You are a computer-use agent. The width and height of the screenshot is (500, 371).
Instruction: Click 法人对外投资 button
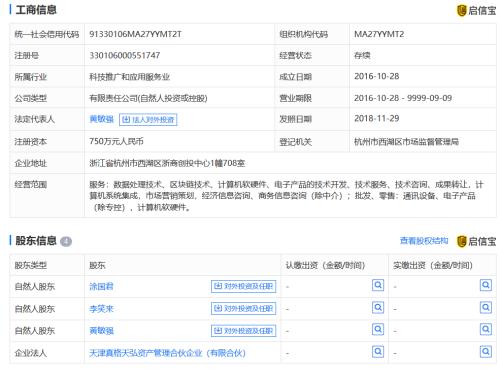pyautogui.click(x=148, y=119)
